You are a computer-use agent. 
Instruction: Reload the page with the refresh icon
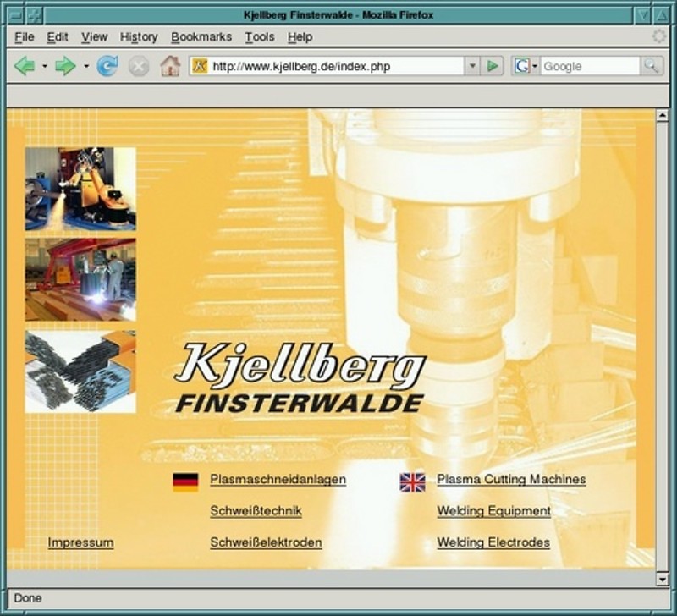[x=107, y=66]
